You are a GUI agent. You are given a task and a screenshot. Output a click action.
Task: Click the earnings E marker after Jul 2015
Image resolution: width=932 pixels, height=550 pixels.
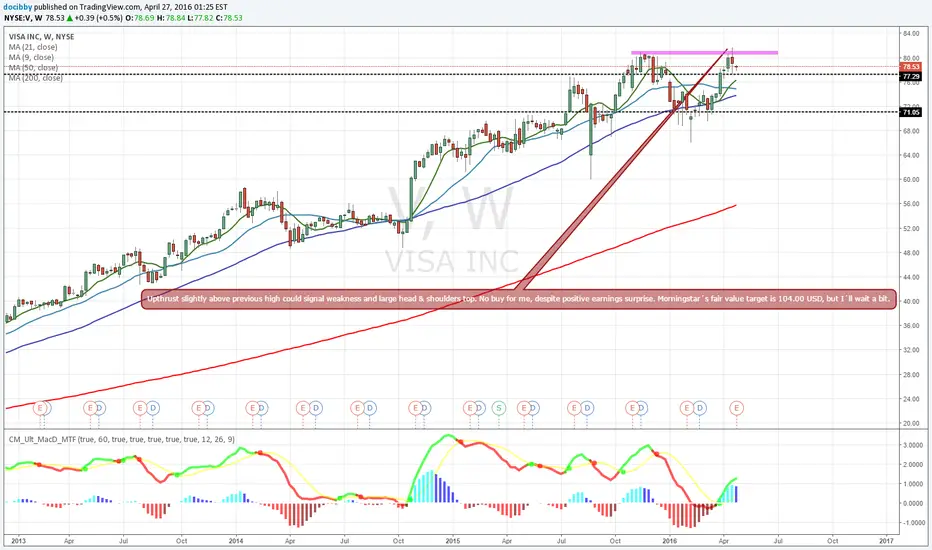click(x=574, y=408)
